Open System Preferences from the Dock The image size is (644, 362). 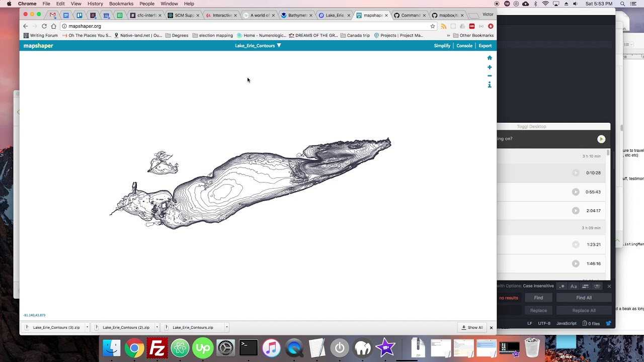[225, 348]
